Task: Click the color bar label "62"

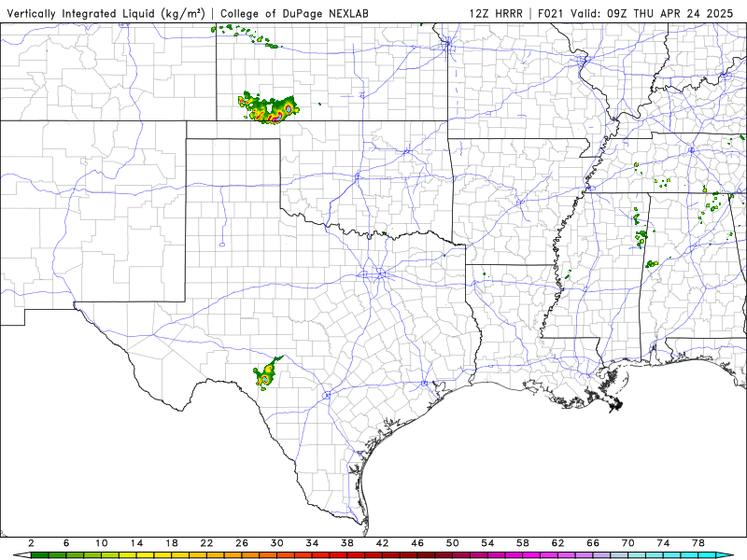Action: pos(557,543)
